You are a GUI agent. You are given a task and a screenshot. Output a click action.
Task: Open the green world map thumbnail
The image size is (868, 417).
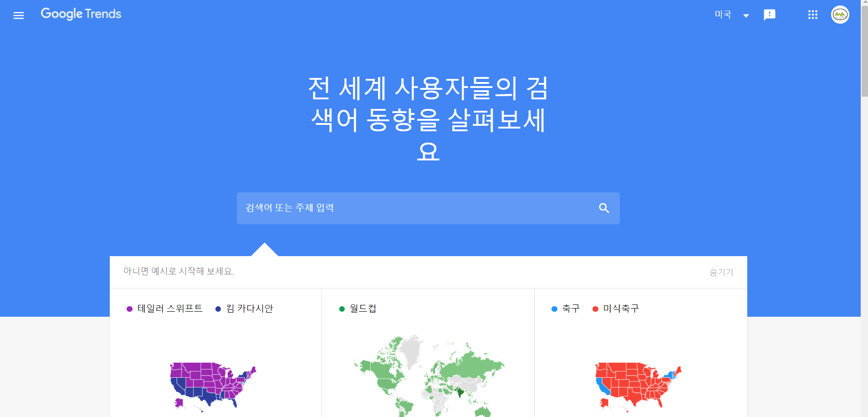429,376
